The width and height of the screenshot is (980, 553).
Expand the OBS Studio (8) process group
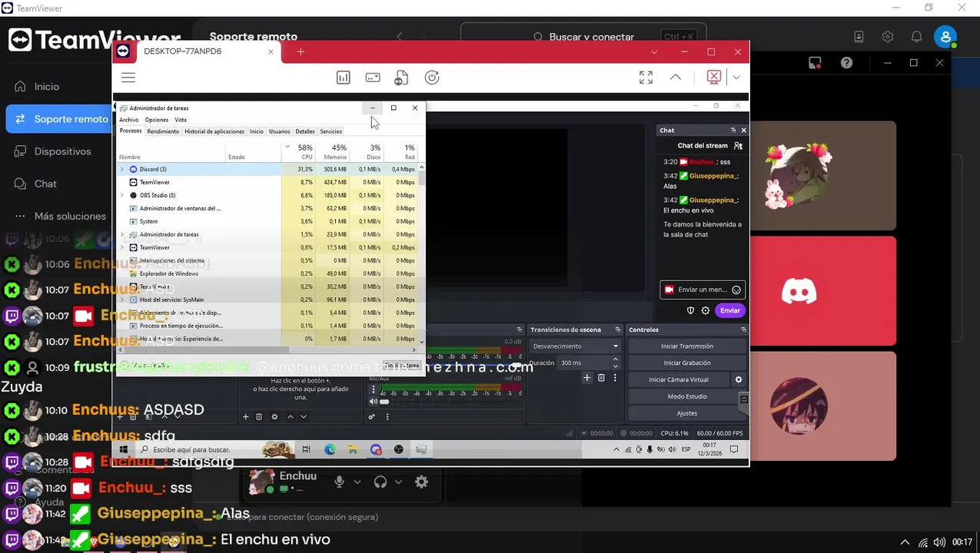click(122, 195)
